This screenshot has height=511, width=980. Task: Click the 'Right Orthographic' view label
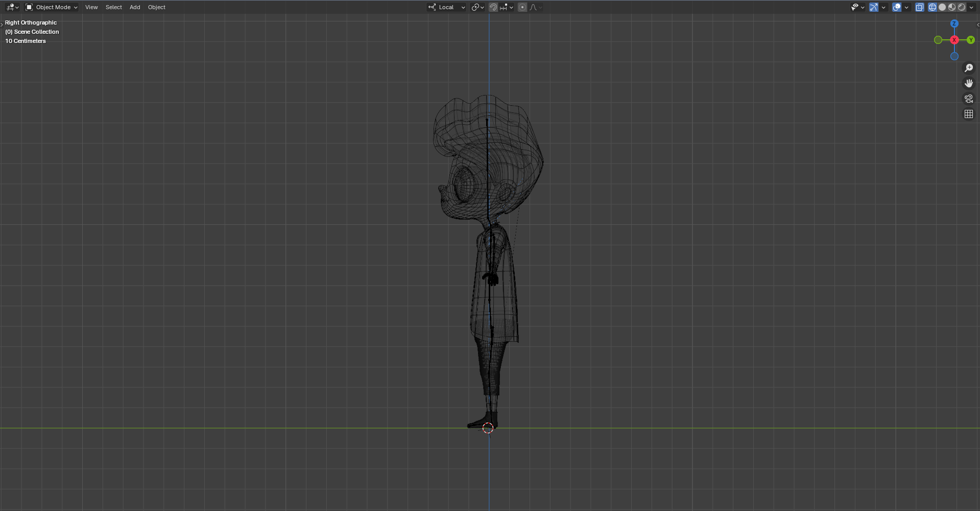31,22
